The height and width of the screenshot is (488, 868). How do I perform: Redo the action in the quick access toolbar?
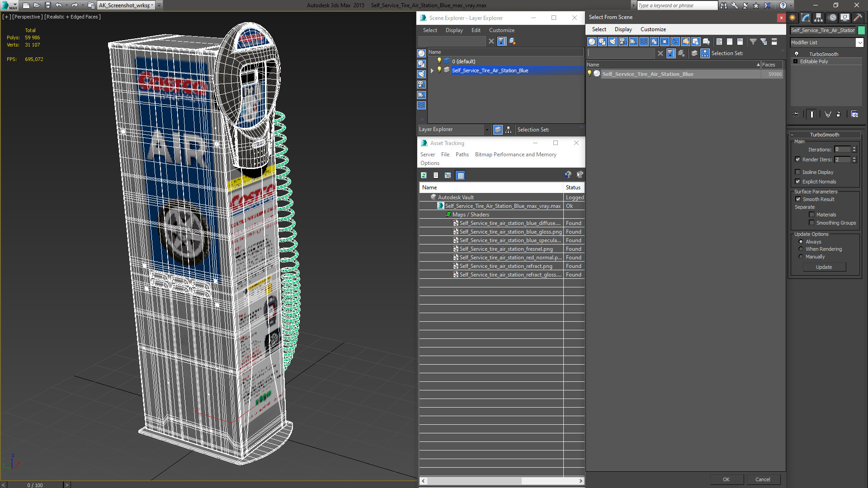[75, 5]
